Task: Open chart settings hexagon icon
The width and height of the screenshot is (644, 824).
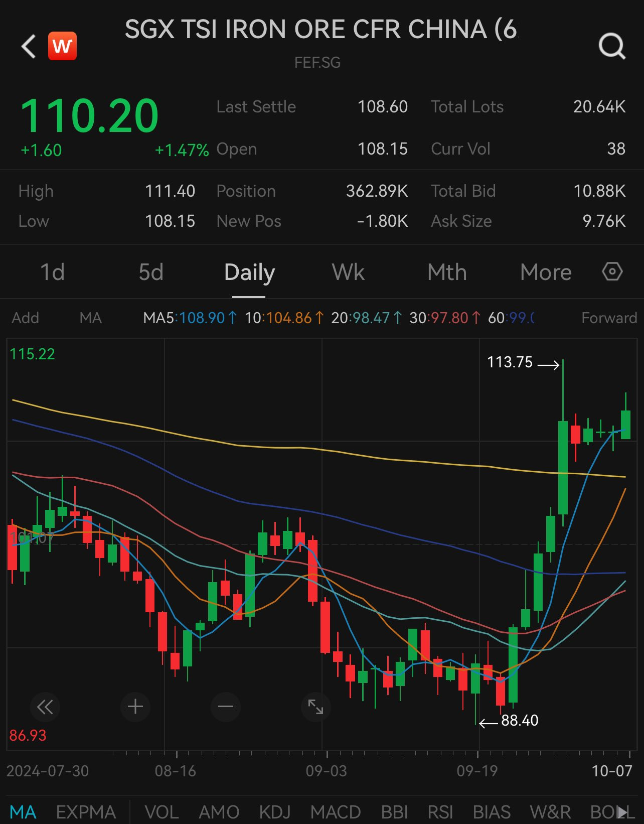Action: (612, 272)
